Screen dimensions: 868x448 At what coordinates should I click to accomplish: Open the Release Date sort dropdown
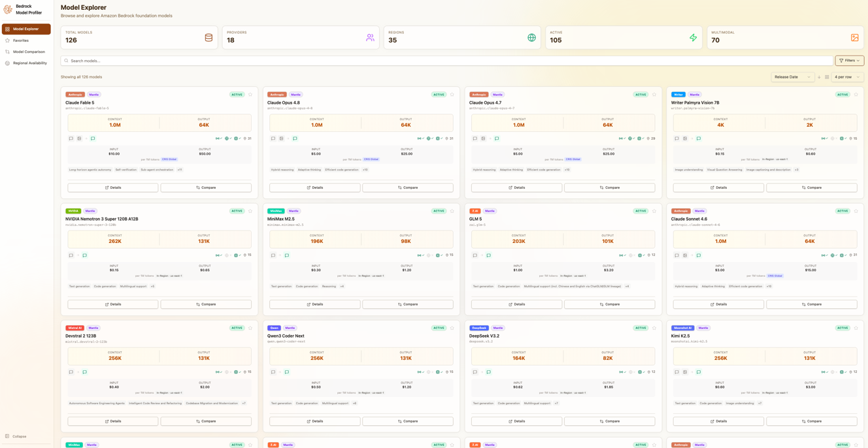pos(793,77)
